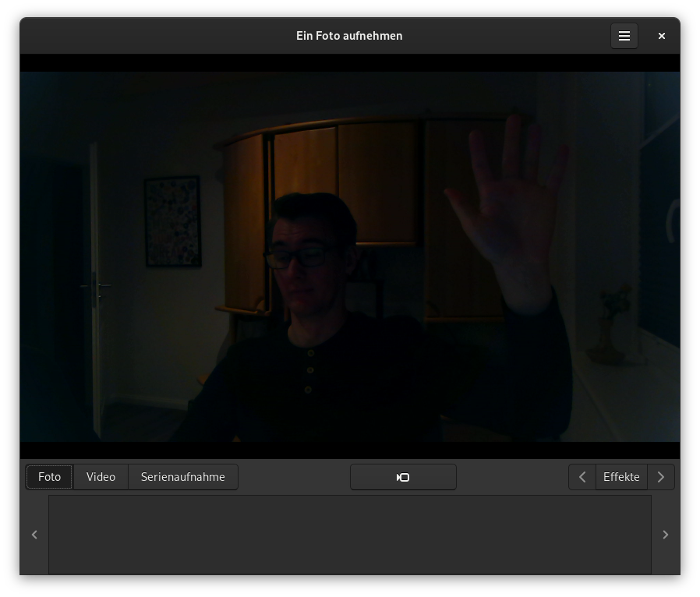Switch to Video mode
Image resolution: width=700 pixels, height=597 pixels.
click(101, 477)
